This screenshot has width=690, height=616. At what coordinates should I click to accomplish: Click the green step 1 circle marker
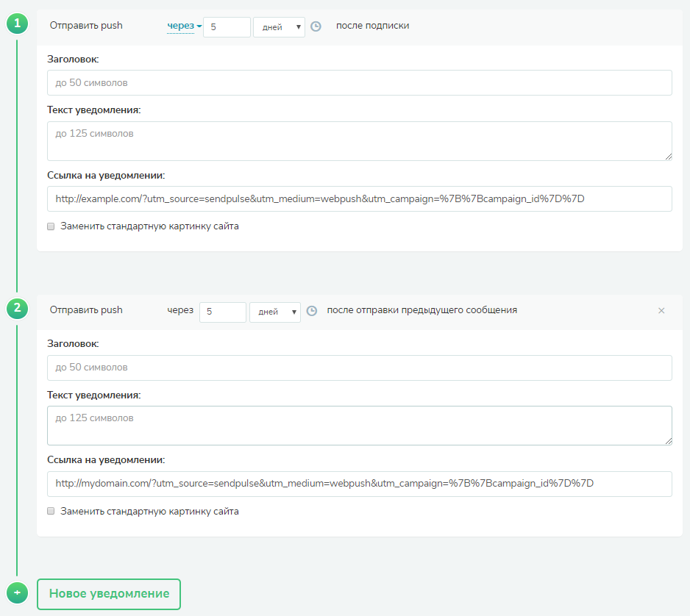(x=17, y=24)
